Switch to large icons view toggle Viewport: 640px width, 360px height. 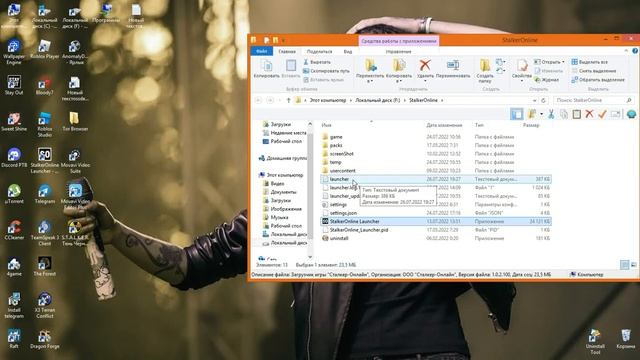[x=633, y=265]
